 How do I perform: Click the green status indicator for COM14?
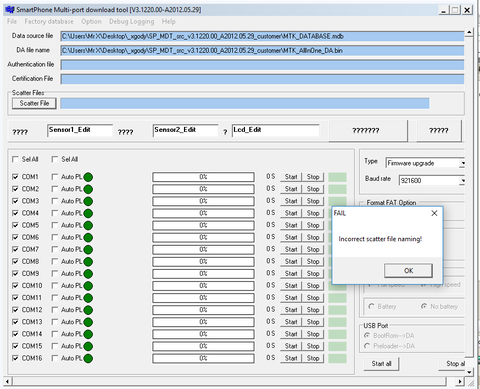(88, 334)
